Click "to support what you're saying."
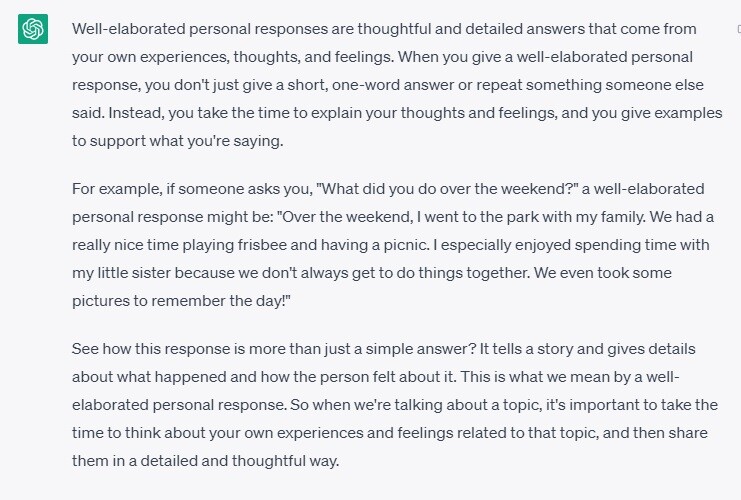 [178, 141]
